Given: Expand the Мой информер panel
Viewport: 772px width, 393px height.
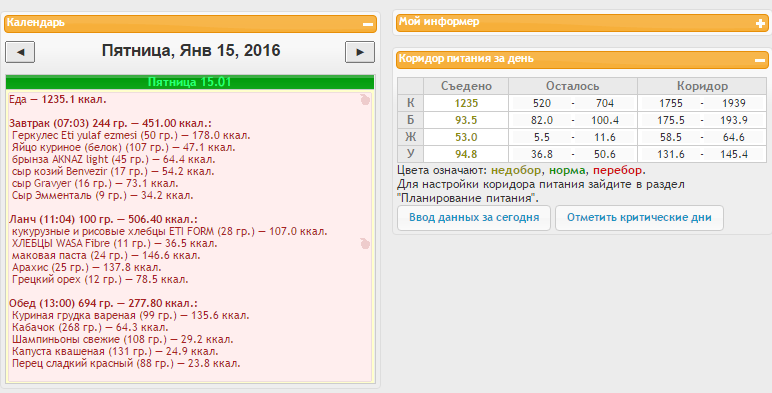Looking at the screenshot, I should click(761, 23).
